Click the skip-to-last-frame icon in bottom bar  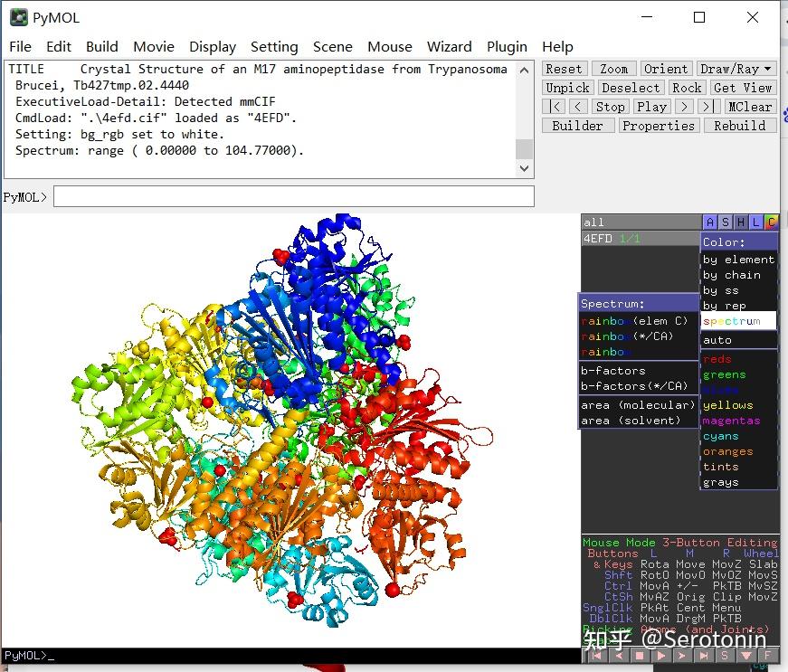pos(704,656)
